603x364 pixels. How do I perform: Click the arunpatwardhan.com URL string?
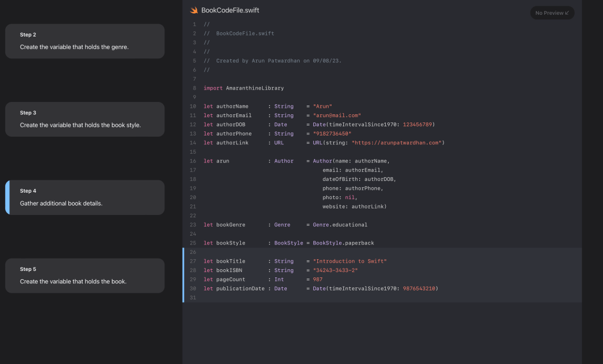click(397, 143)
